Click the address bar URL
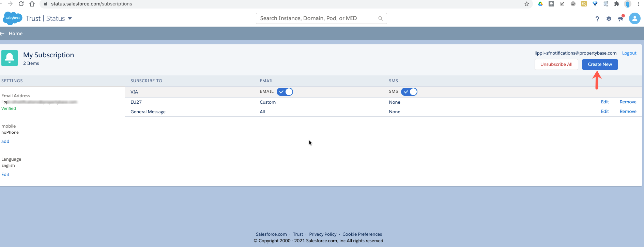This screenshot has height=247, width=644. click(x=91, y=4)
